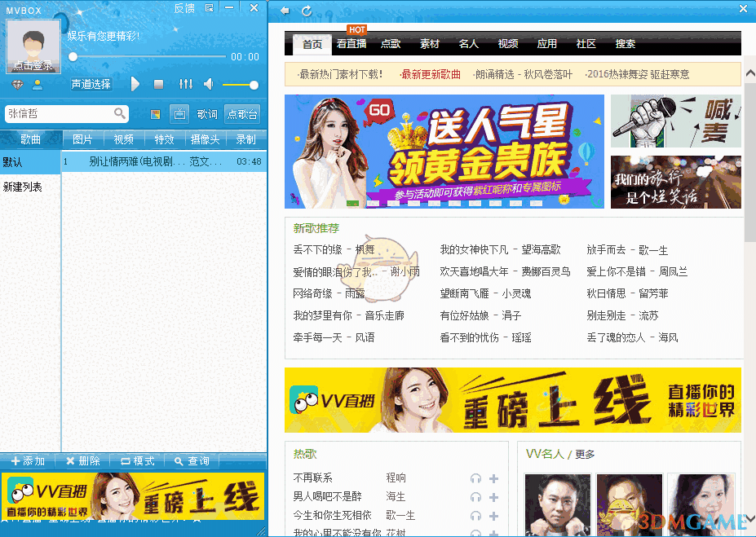This screenshot has width=756, height=537.
Task: Click the headphone icon for 男人喝吧不是醉
Action: [x=475, y=497]
